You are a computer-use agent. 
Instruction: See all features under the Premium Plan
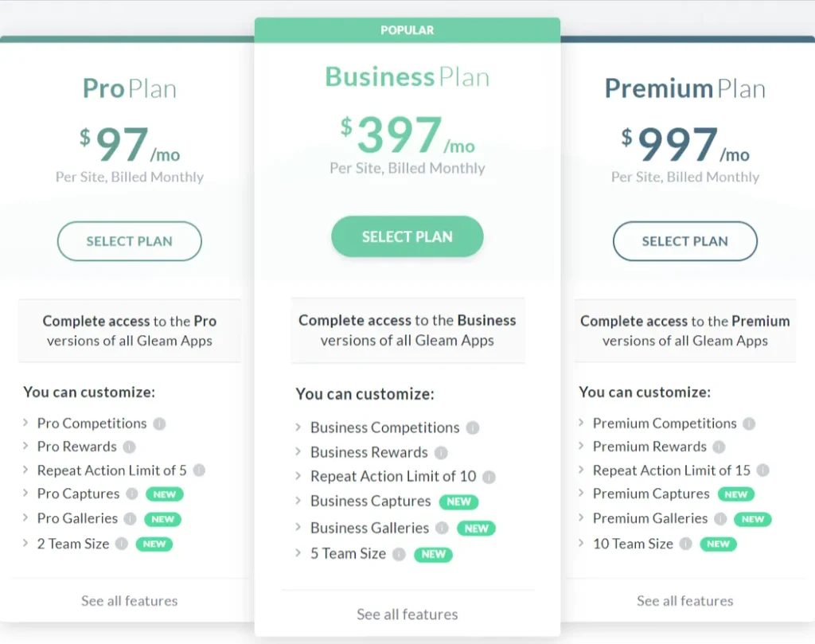[684, 600]
